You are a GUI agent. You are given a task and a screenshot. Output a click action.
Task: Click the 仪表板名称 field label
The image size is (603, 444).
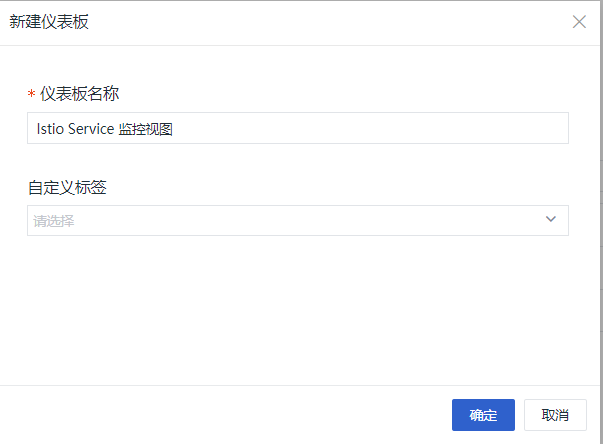coord(80,93)
